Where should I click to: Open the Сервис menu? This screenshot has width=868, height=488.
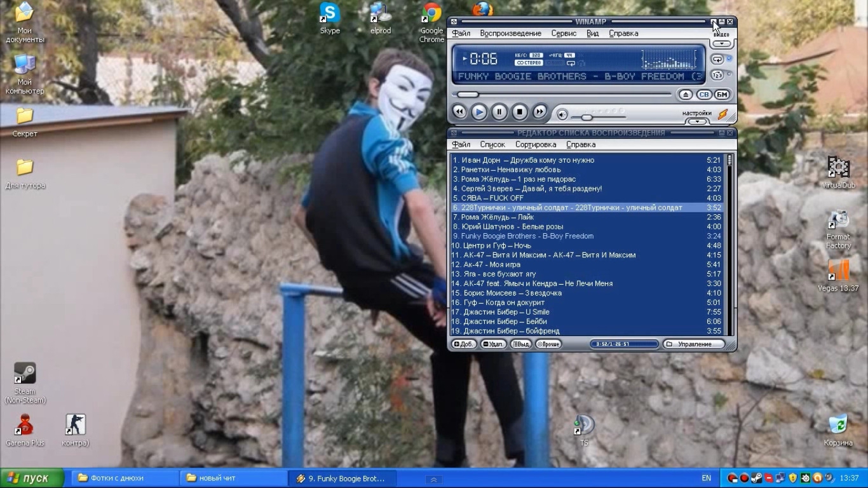(564, 33)
